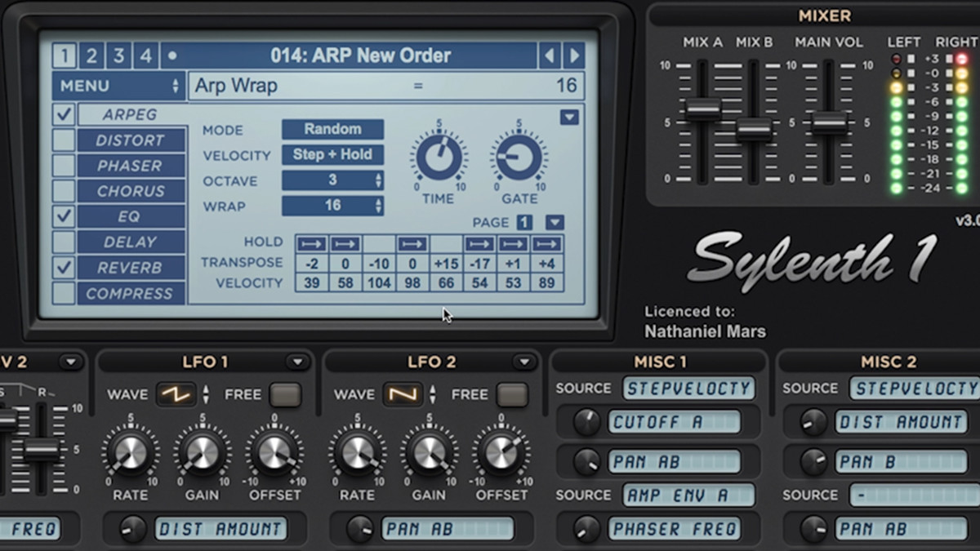Click the LFO 2 waveform display

tap(403, 394)
